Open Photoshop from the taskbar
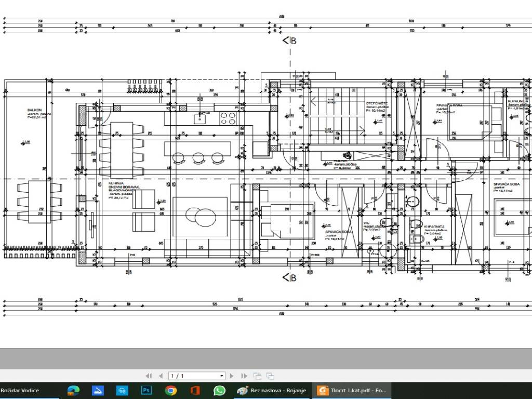This screenshot has width=532, height=399. coord(147,390)
